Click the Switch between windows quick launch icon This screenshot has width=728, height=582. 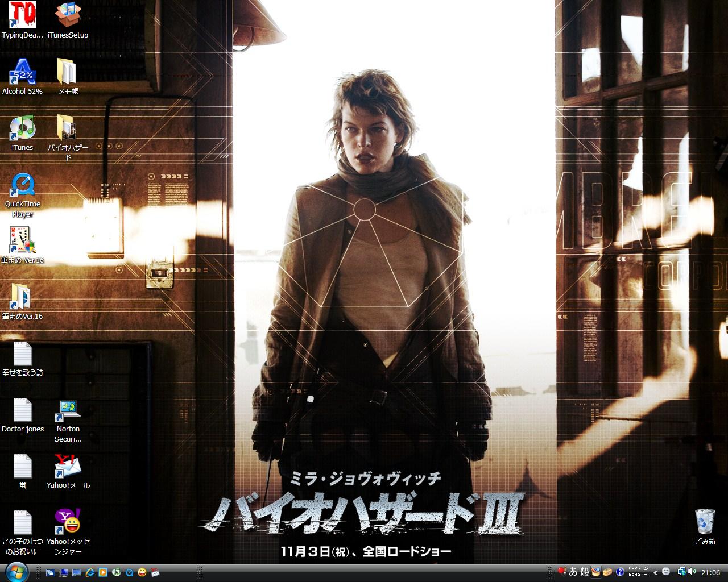[x=50, y=572]
